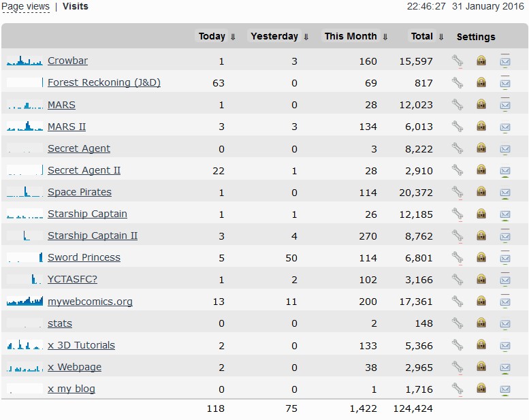Click the x Webpage sparkline chart
Screen dimensions: 529x420
pyautogui.click(x=25, y=367)
